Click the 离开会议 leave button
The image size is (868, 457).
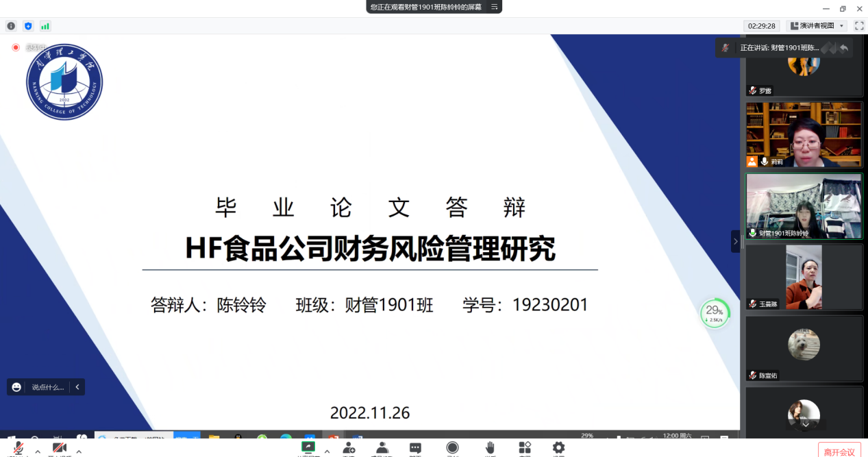coord(839,452)
